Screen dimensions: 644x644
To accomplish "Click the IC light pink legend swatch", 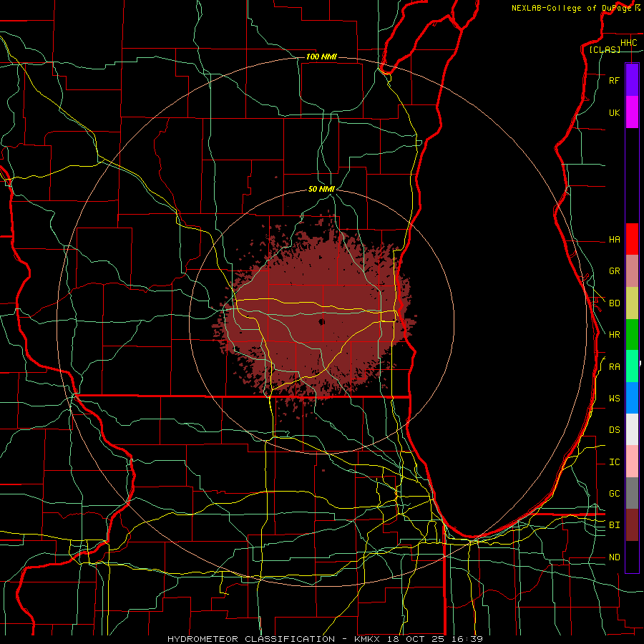I will (x=632, y=462).
